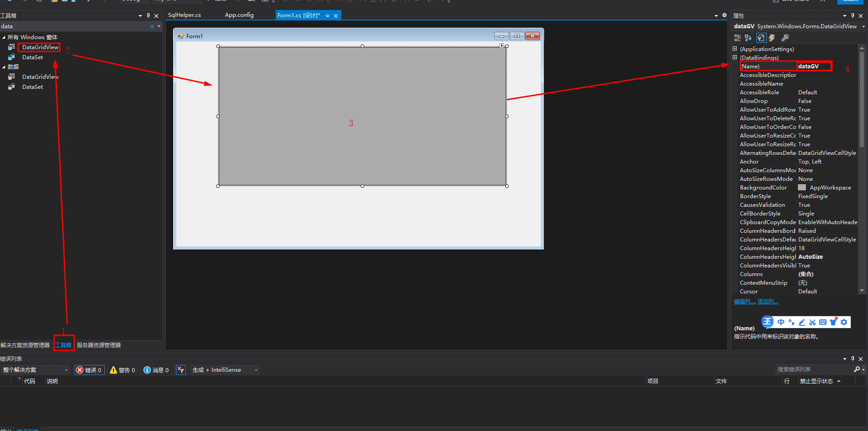Collapse the 所有 Windows 窗体 group
This screenshot has height=431, width=868.
pyautogui.click(x=4, y=37)
